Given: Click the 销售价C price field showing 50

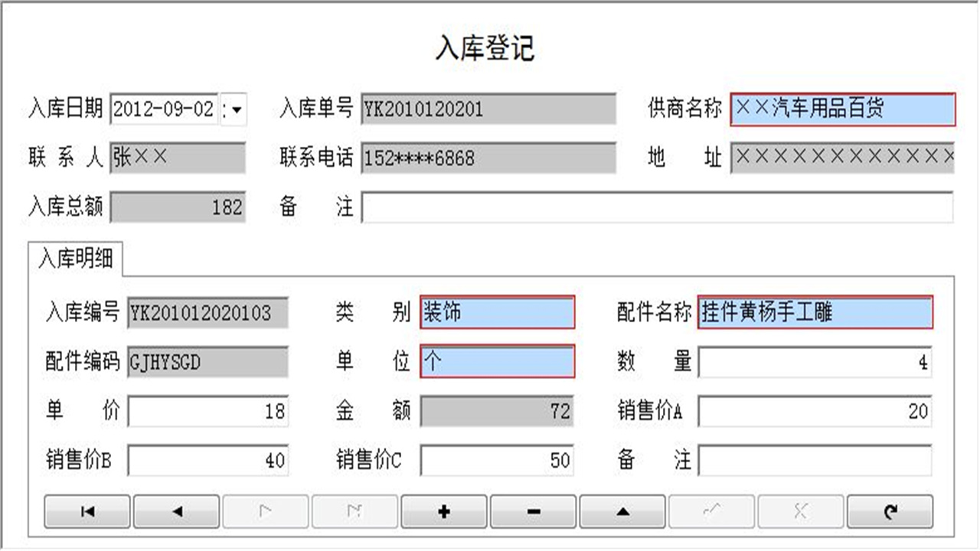Looking at the screenshot, I should click(498, 461).
